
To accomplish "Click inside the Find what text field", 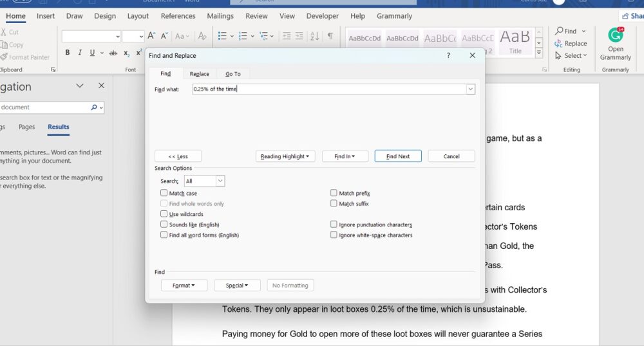I will (x=328, y=89).
